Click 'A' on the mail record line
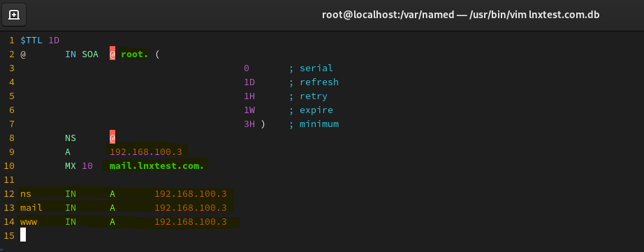 coord(112,208)
